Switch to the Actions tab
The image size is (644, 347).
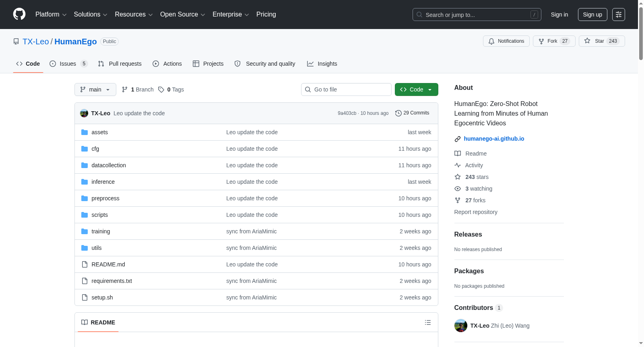point(167,64)
